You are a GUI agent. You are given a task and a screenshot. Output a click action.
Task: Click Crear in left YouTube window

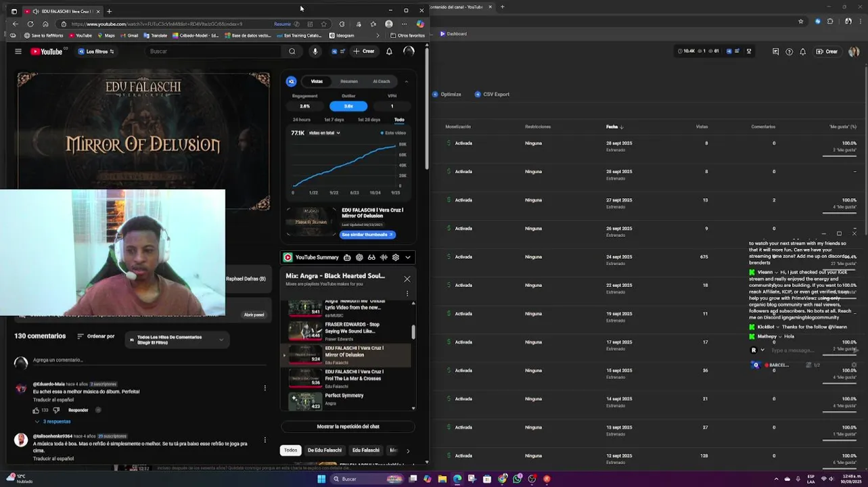[363, 51]
